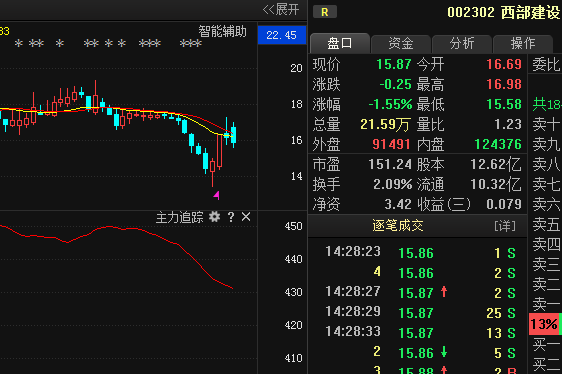The height and width of the screenshot is (374, 562).
Task: Expand the panel via <<展开
Action: point(281,9)
